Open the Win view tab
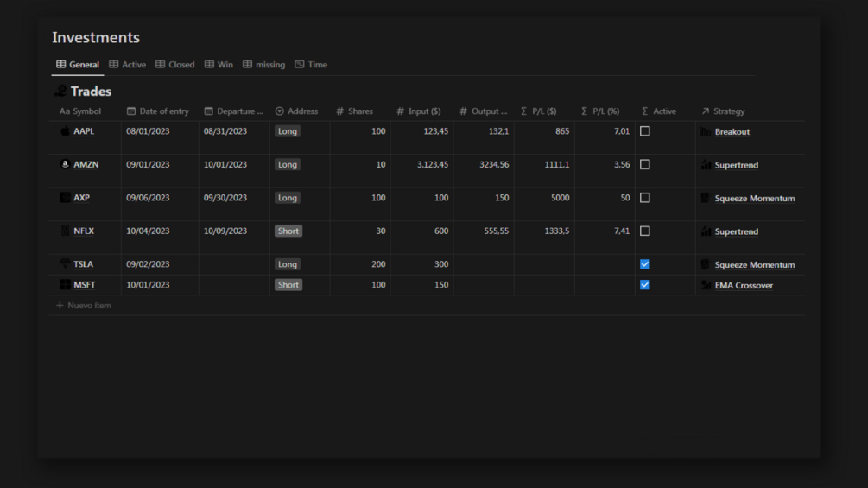Viewport: 868px width, 488px height. pyautogui.click(x=219, y=64)
